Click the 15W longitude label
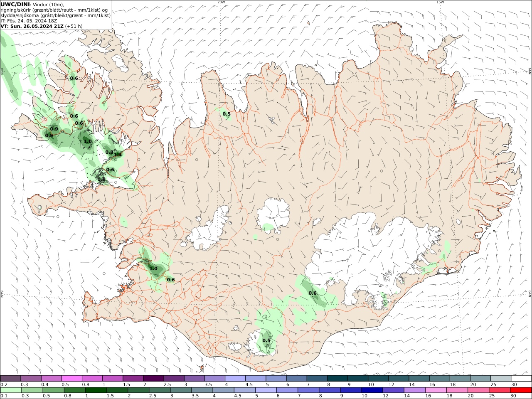 point(440,2)
